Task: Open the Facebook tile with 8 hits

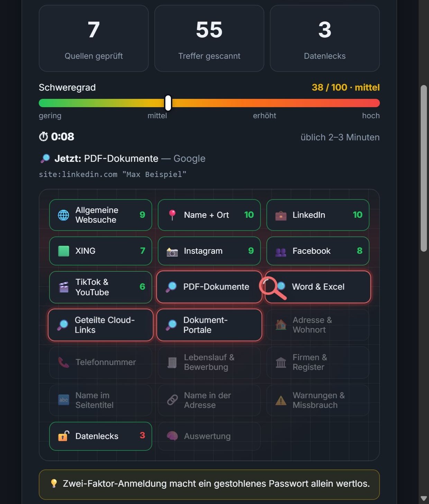Action: pyautogui.click(x=318, y=251)
